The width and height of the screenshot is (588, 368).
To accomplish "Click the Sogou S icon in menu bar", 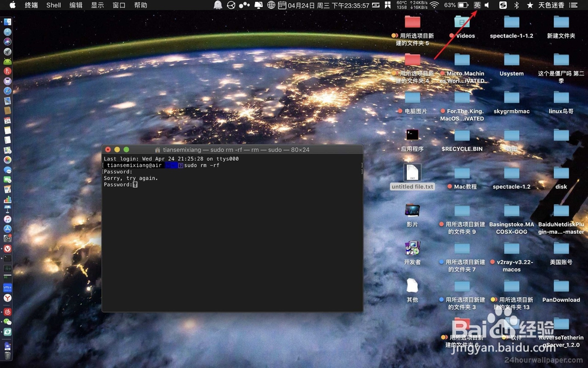I will point(503,5).
